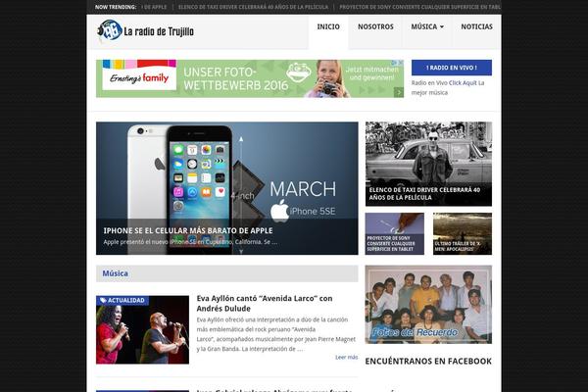Open the iPhone SE featured article headline
The image size is (588, 392).
point(188,230)
